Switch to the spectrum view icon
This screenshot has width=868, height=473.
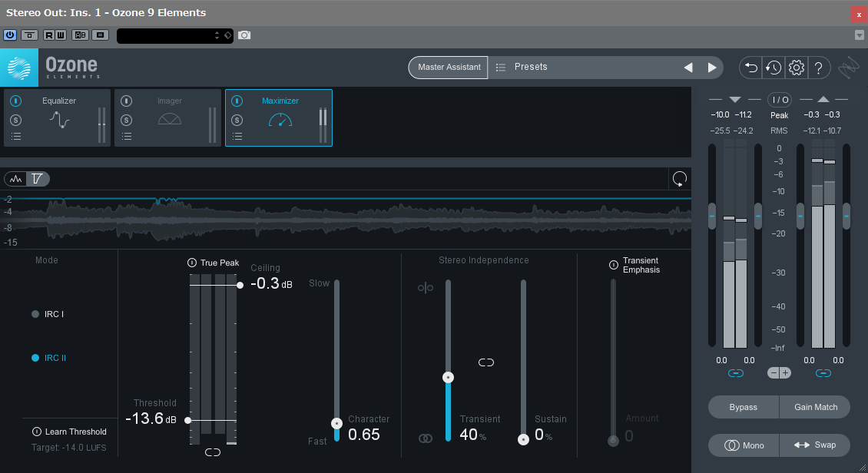pos(16,179)
